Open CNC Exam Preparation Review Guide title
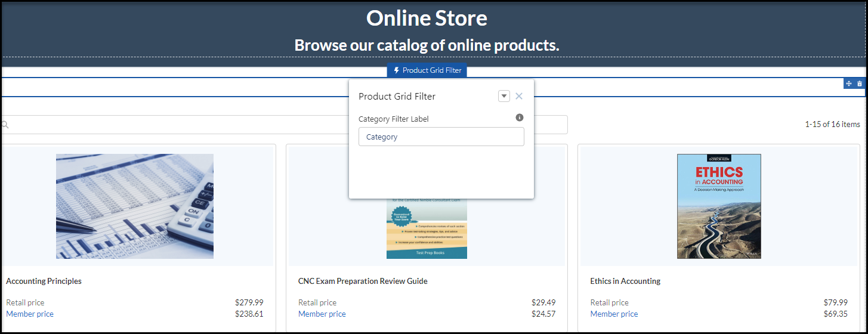 coord(363,281)
